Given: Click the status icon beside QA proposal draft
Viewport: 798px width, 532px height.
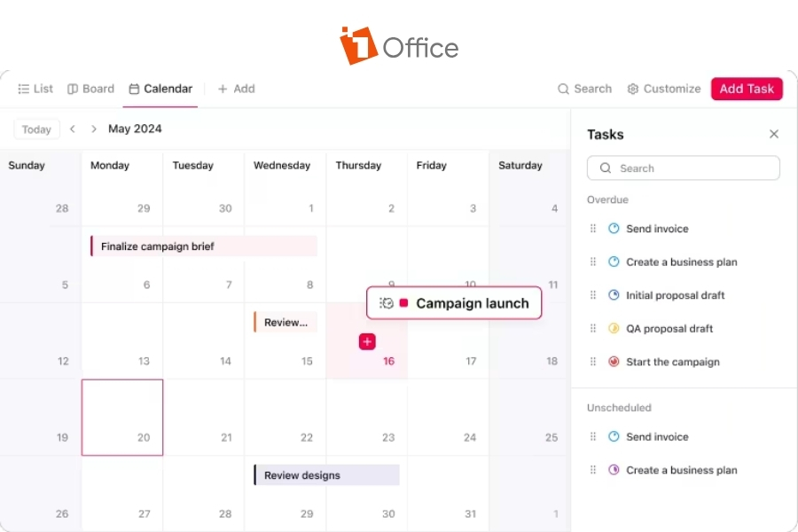Looking at the screenshot, I should [614, 328].
